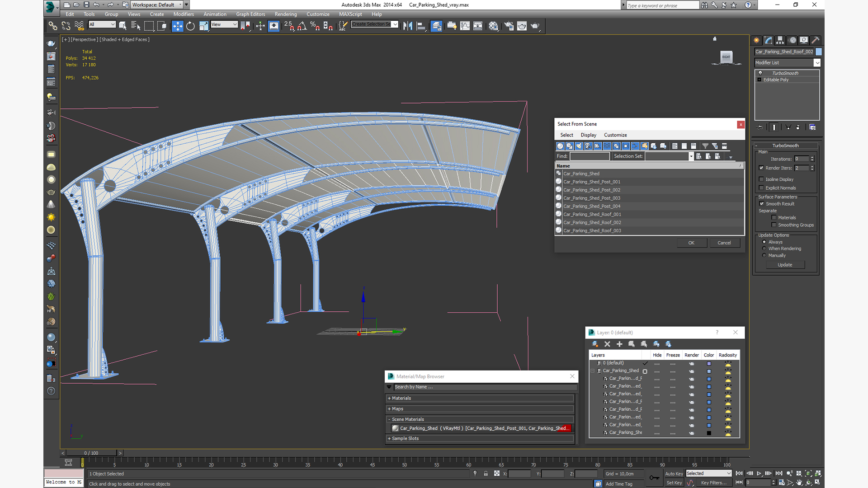This screenshot has width=868, height=488.
Task: Open the Material Editor from the main toolbar
Action: [493, 26]
